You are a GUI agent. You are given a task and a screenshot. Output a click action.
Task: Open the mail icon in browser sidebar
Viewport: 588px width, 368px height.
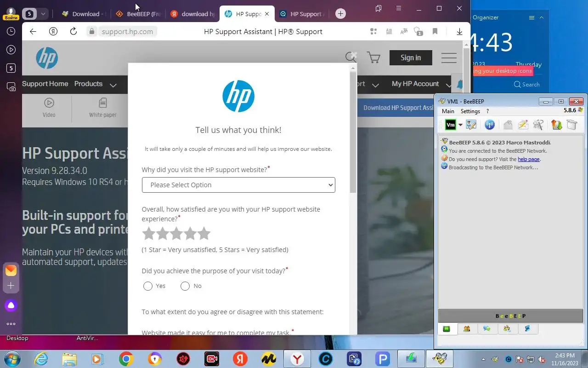coord(11,270)
